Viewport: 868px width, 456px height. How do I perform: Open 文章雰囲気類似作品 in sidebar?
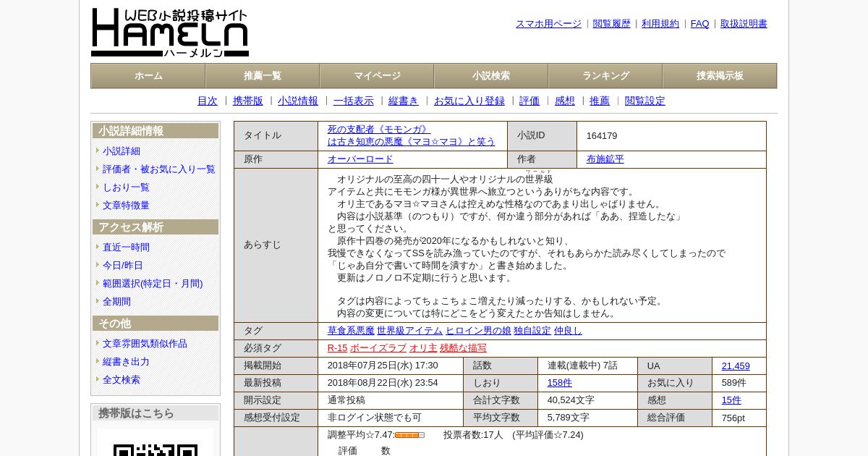tap(145, 344)
